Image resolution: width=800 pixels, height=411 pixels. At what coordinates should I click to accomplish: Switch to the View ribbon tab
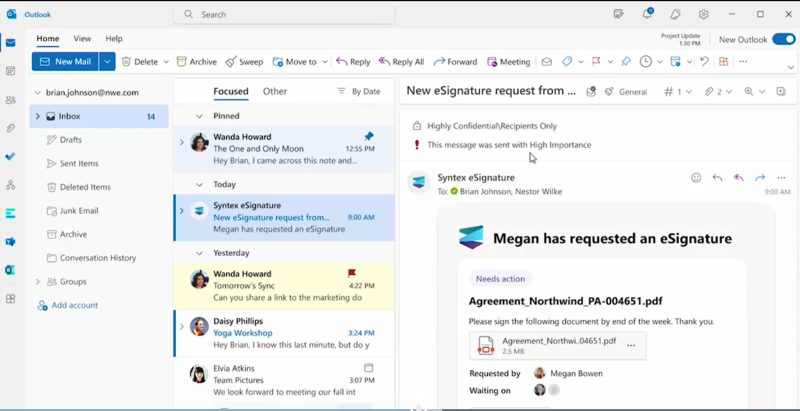point(82,39)
